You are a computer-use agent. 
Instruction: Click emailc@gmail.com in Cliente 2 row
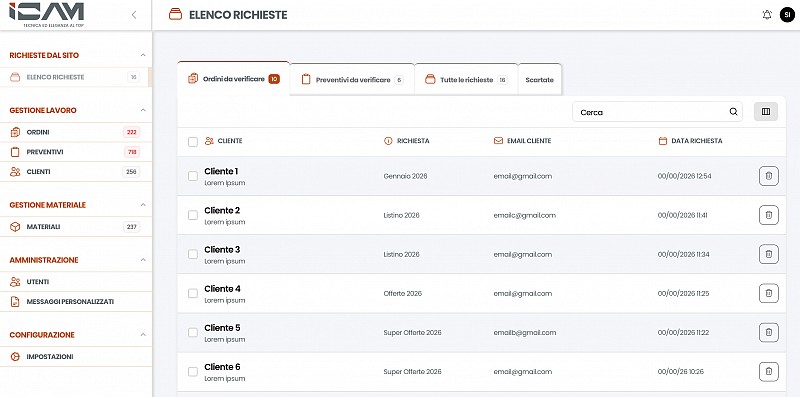524,215
